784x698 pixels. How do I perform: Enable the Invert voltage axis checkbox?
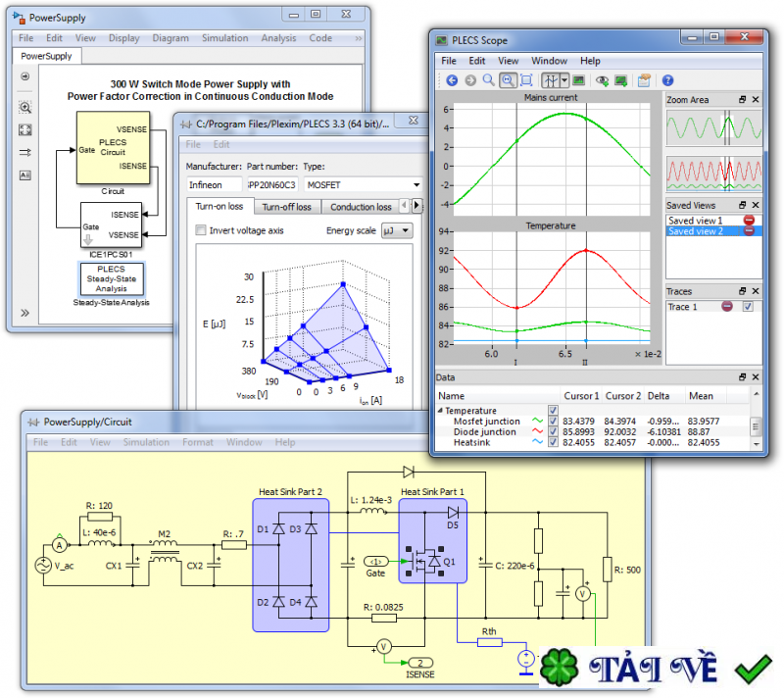201,230
